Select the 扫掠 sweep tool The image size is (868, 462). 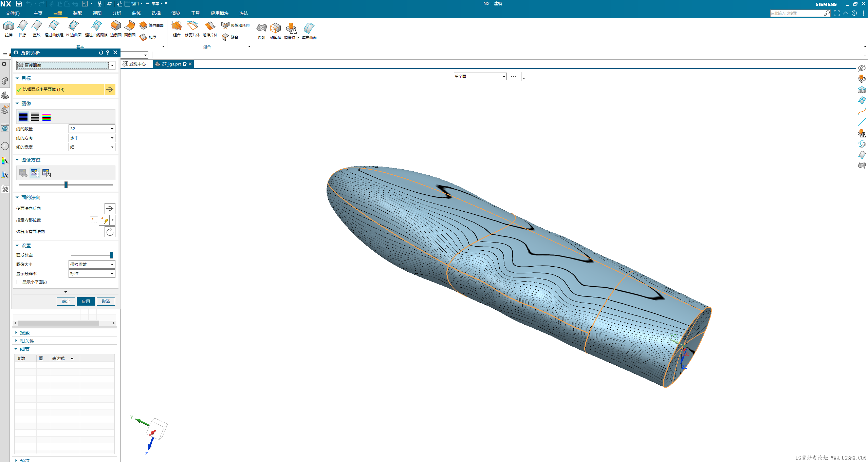[x=22, y=28]
